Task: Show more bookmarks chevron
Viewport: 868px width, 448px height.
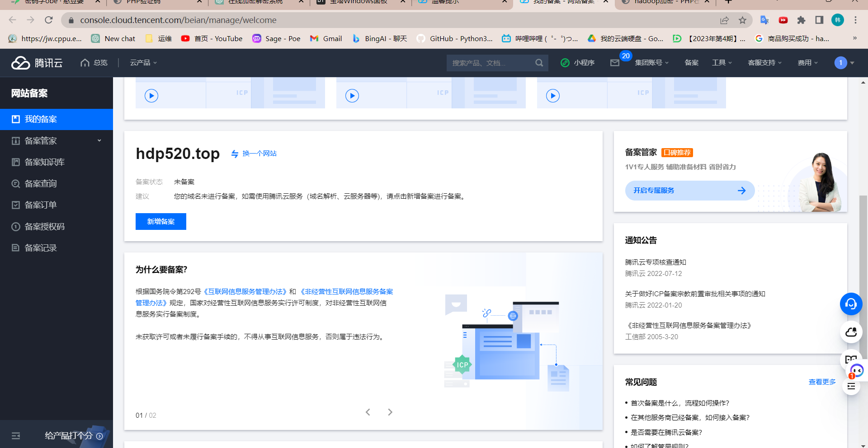Action: pos(855,38)
